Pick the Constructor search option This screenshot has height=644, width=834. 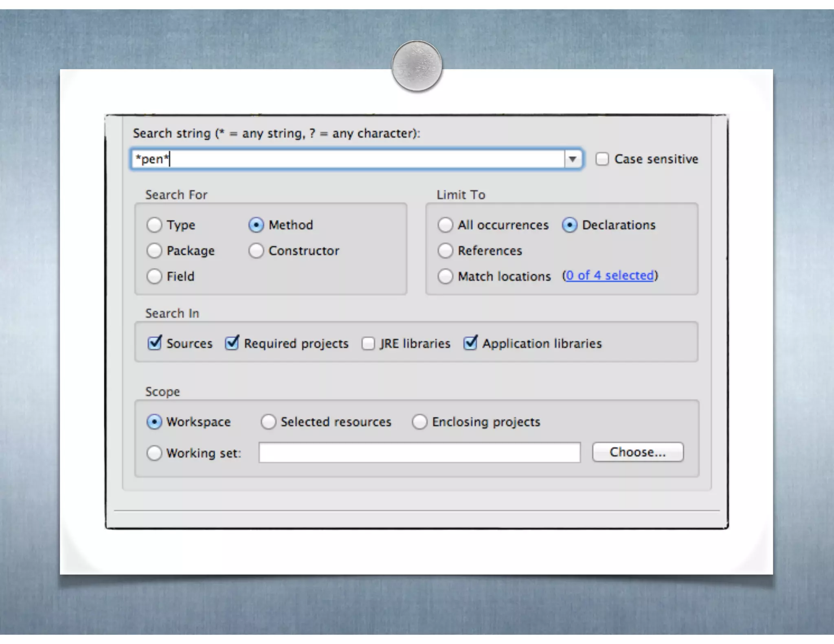[x=256, y=251]
